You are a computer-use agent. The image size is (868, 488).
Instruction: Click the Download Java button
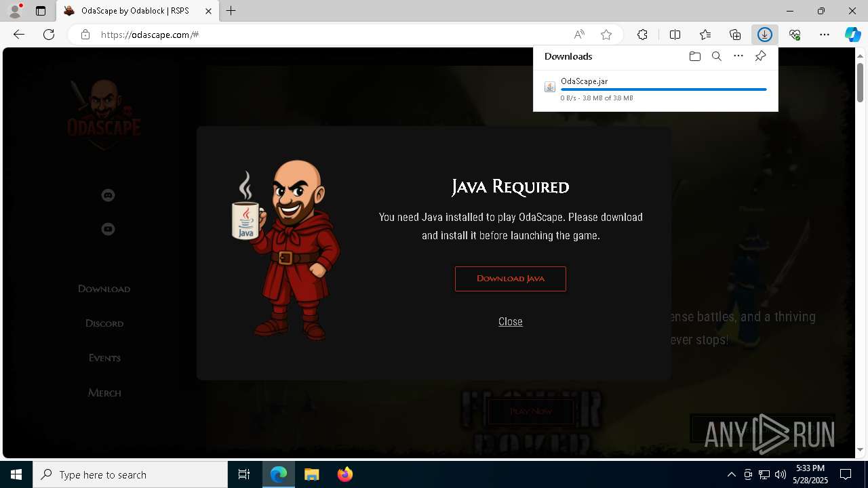pos(510,279)
